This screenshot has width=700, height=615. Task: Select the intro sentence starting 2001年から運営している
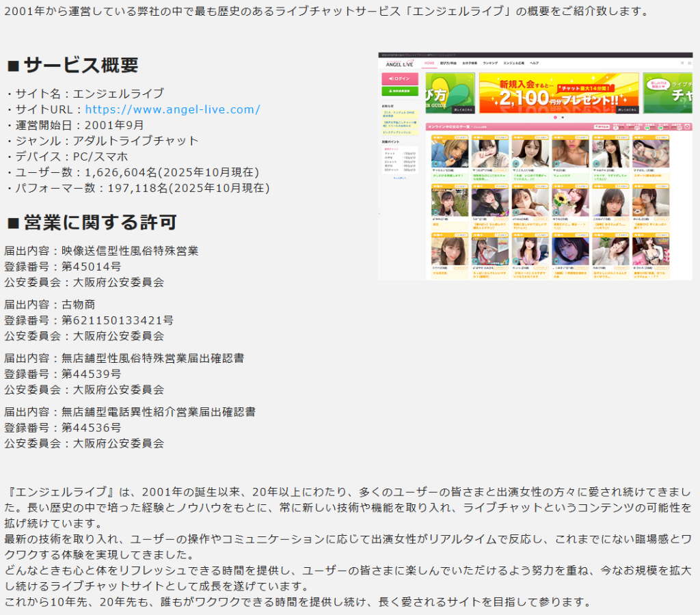327,11
